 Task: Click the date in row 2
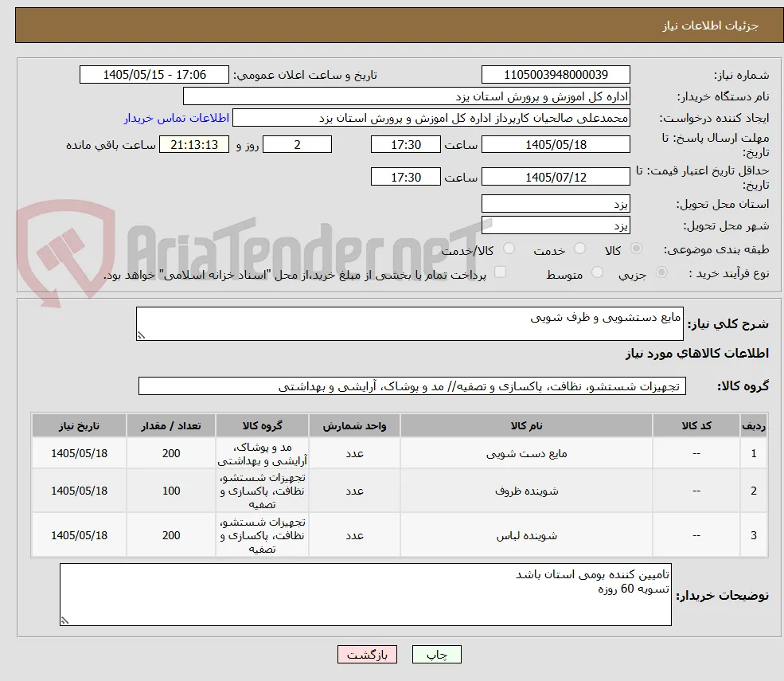point(79,491)
